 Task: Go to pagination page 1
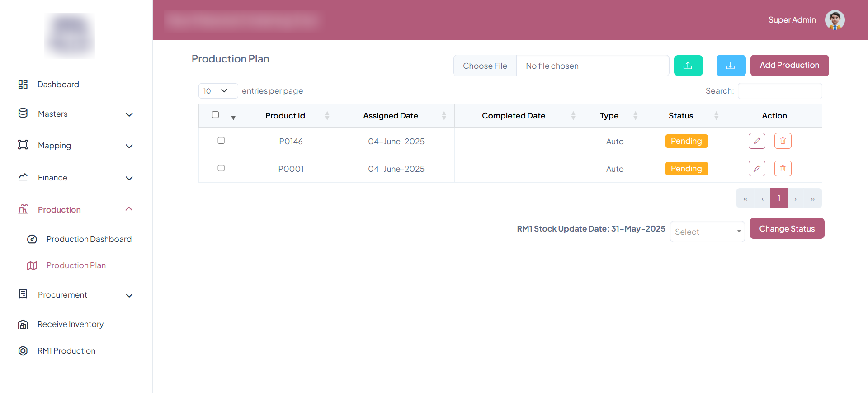(x=779, y=198)
